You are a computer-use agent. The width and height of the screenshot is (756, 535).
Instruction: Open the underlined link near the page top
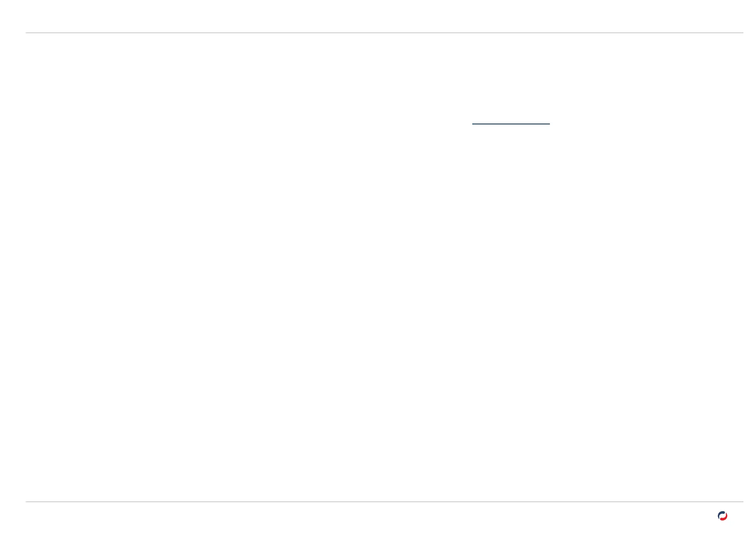pos(510,120)
